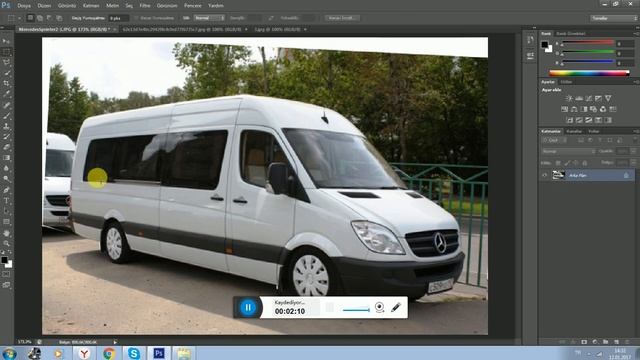Image resolution: width=640 pixels, height=360 pixels.
Task: Open the Stil Normal dropdown in options bar
Action: [x=209, y=18]
